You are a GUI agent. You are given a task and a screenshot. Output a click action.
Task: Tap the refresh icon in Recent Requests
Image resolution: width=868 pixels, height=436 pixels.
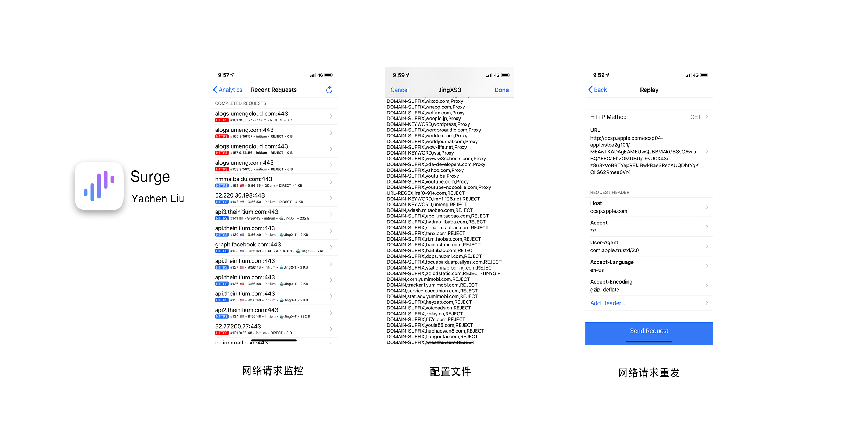point(329,90)
